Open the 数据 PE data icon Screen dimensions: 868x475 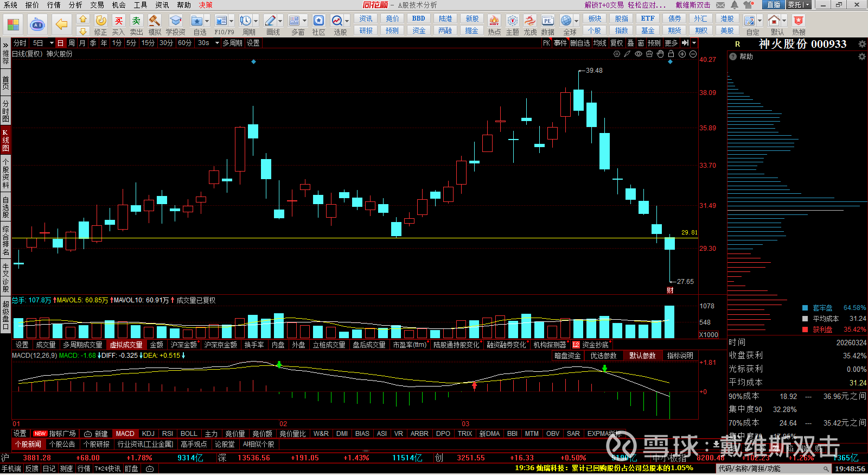pos(548,25)
